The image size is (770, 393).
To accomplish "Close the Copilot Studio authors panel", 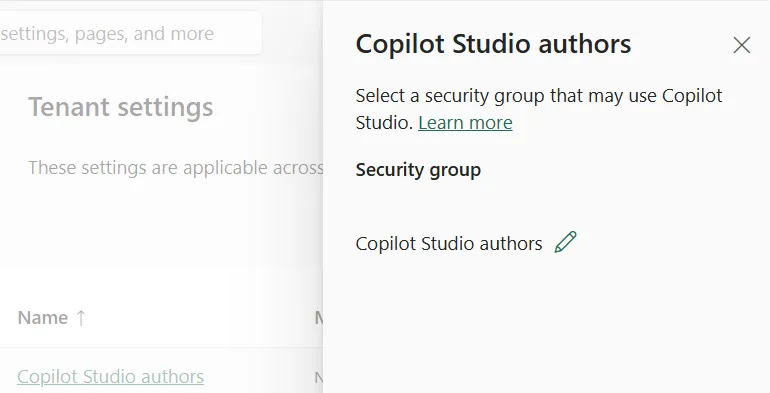I will [742, 45].
